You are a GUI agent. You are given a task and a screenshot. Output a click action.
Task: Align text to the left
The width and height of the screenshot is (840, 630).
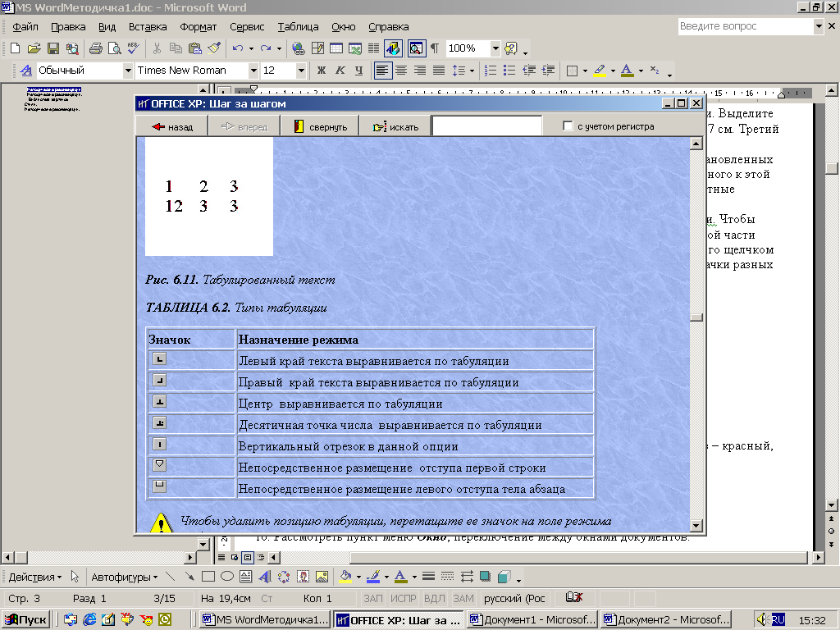click(382, 71)
